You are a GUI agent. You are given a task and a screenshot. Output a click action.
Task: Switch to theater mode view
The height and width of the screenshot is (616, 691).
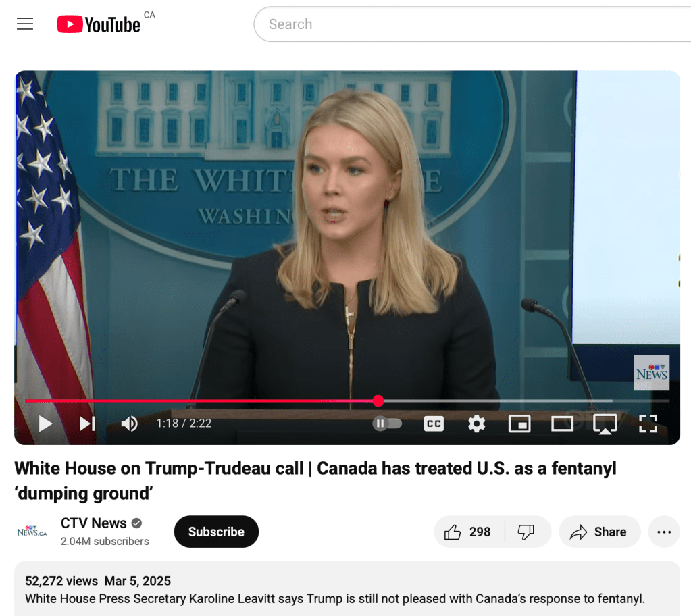click(562, 424)
